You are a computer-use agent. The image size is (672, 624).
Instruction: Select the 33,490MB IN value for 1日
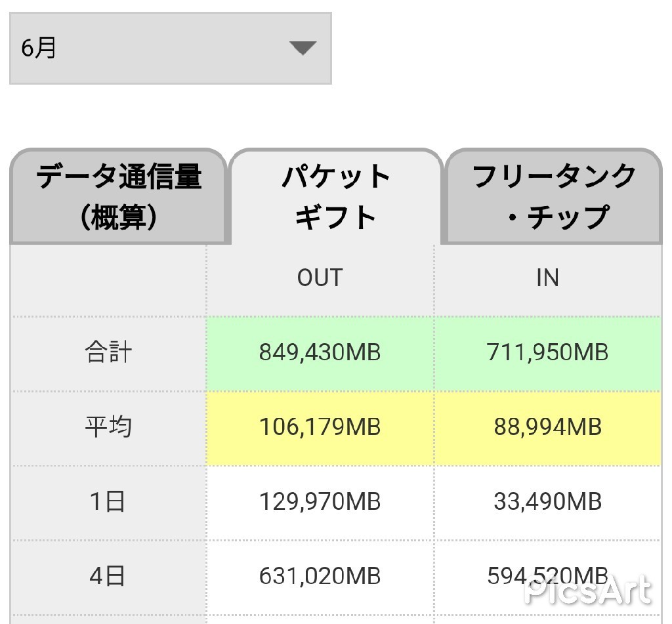(x=547, y=503)
